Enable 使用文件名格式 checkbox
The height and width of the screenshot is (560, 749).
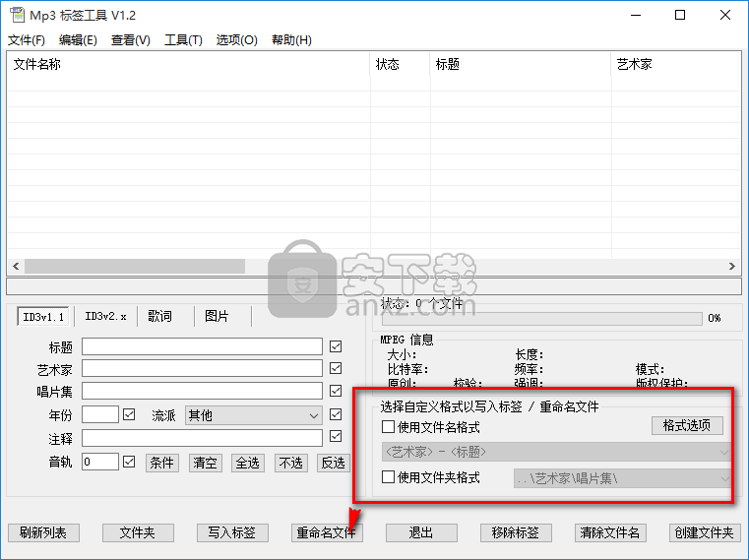tap(389, 426)
